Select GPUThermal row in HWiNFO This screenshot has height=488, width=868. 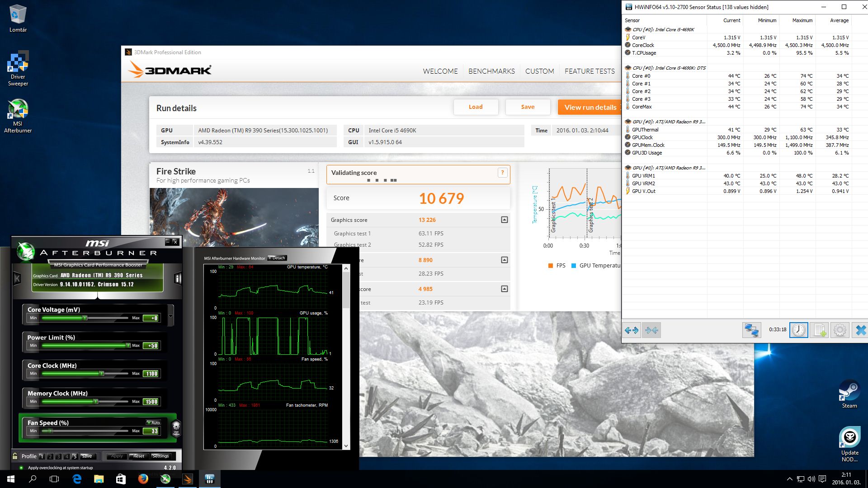click(x=737, y=130)
